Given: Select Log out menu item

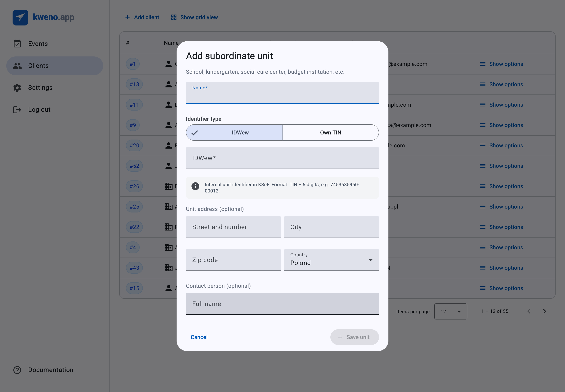Looking at the screenshot, I should (55, 110).
